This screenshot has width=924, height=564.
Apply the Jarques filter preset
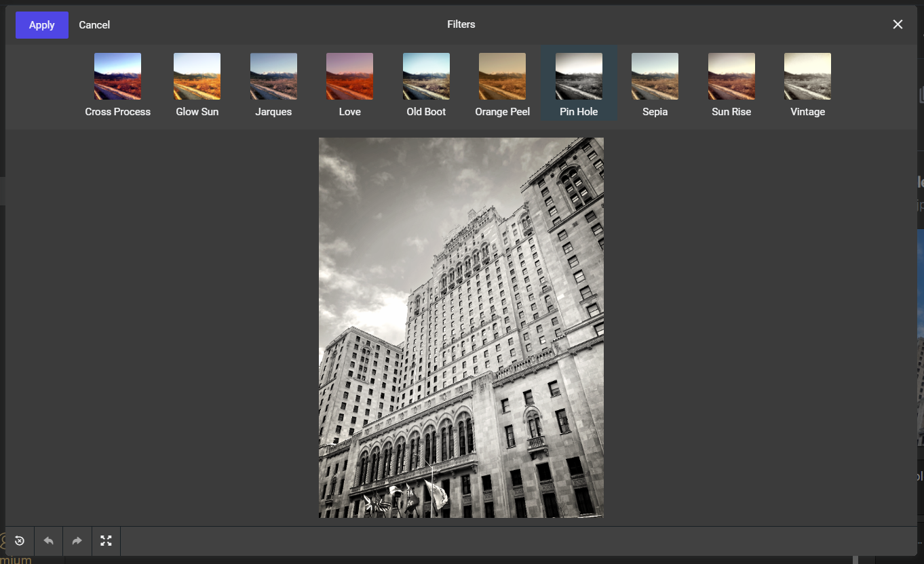[273, 85]
